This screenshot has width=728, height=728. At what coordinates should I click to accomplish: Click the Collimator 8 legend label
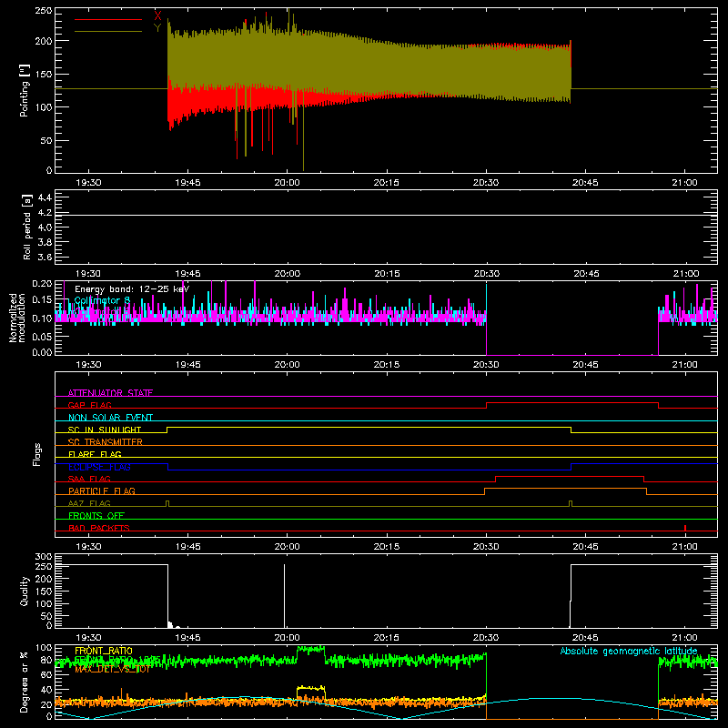point(102,300)
